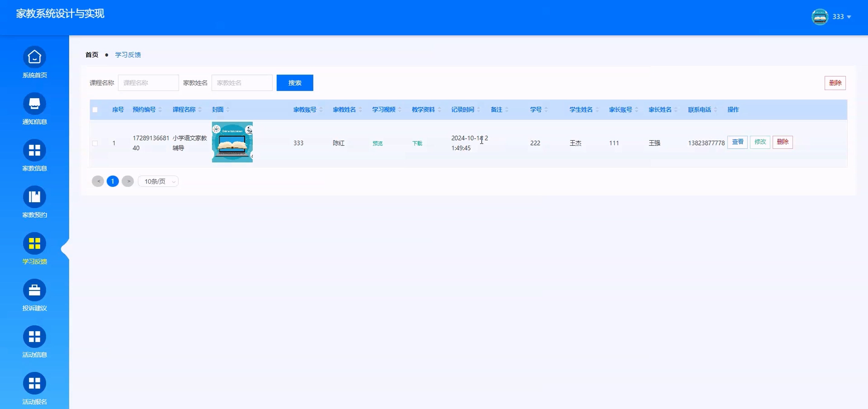This screenshot has height=409, width=868.
Task: Open the 系统首页 home icon
Action: point(35,57)
